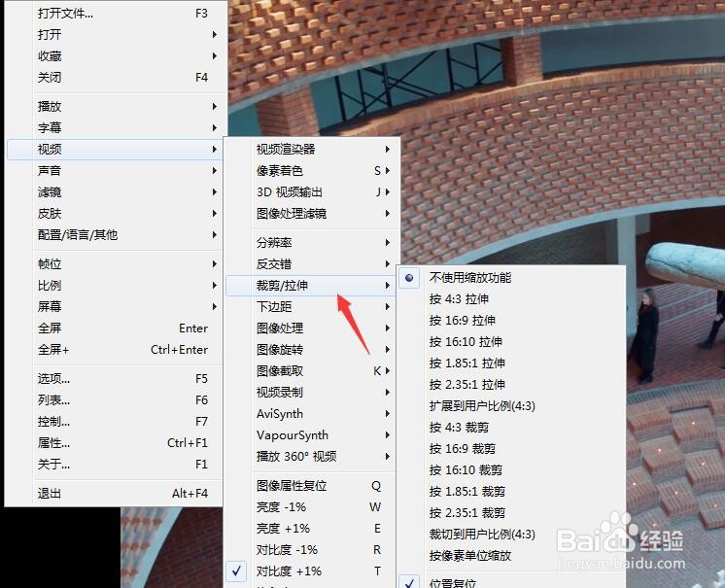Select 按 1.85:1 裁剪 option

point(510,492)
